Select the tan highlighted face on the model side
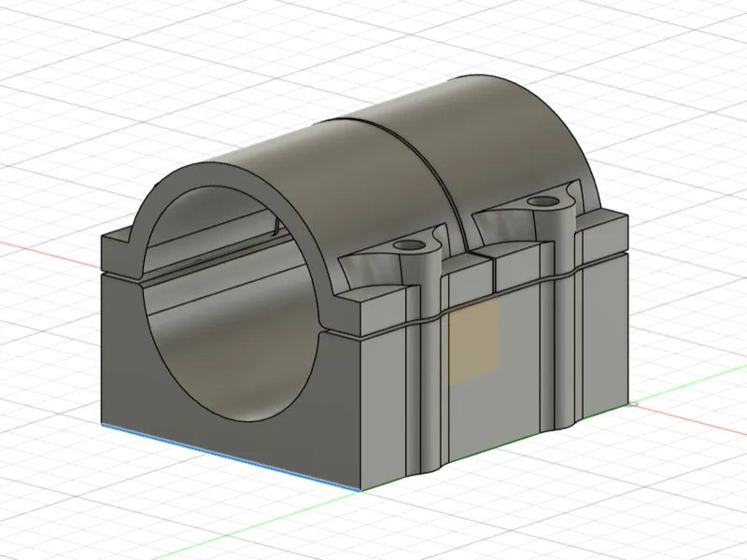The width and height of the screenshot is (747, 560). pos(474,342)
